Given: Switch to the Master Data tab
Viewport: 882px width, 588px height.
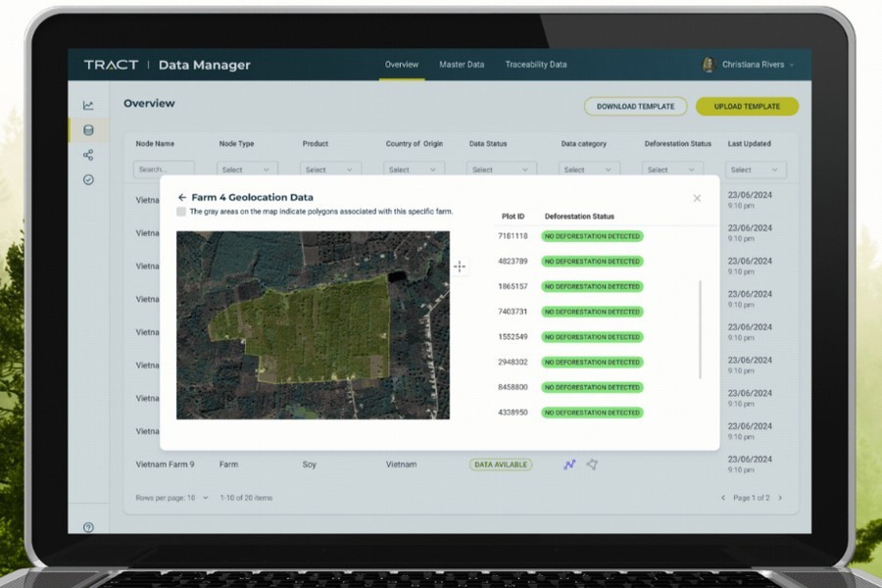Looking at the screenshot, I should [462, 65].
